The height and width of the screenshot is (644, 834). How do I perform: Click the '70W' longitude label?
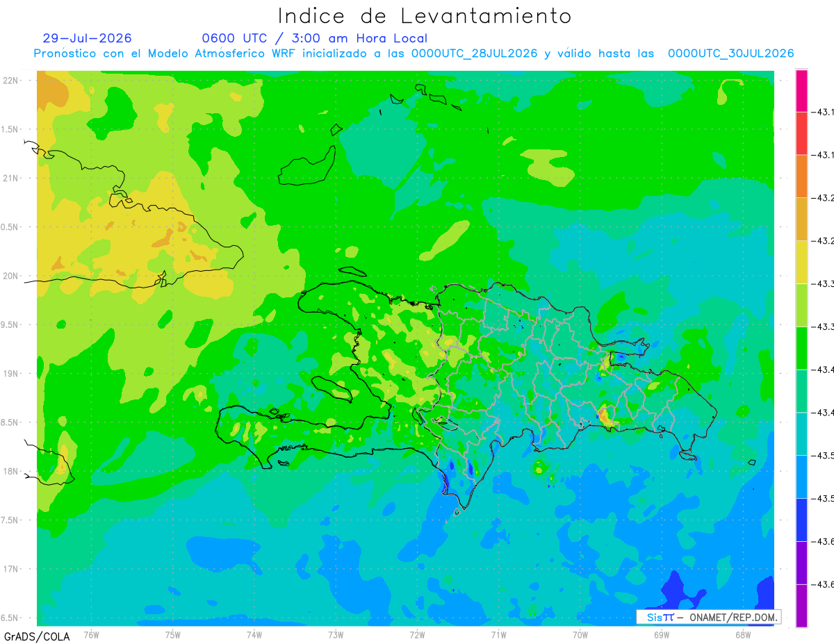[x=580, y=634]
